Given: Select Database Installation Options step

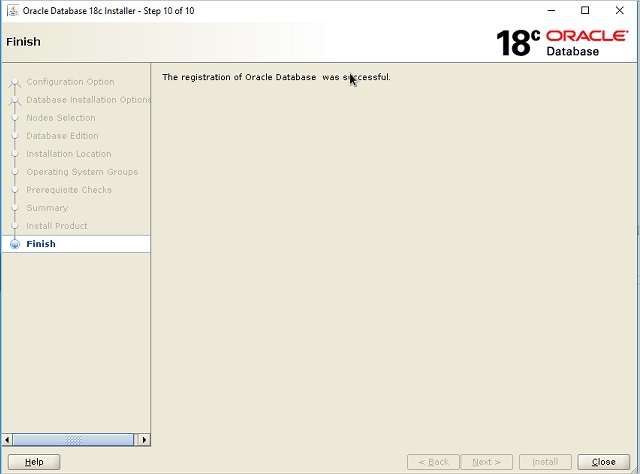Looking at the screenshot, I should [88, 100].
